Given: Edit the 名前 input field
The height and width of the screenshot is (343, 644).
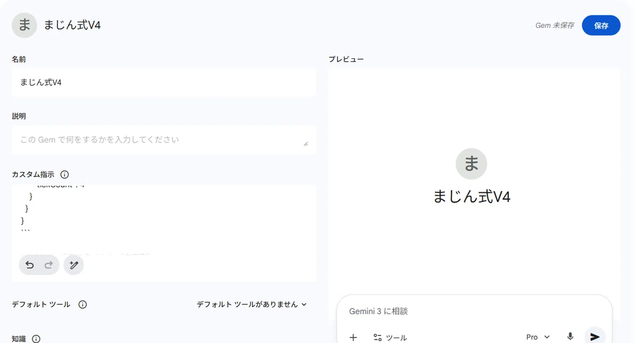Looking at the screenshot, I should pos(164,83).
